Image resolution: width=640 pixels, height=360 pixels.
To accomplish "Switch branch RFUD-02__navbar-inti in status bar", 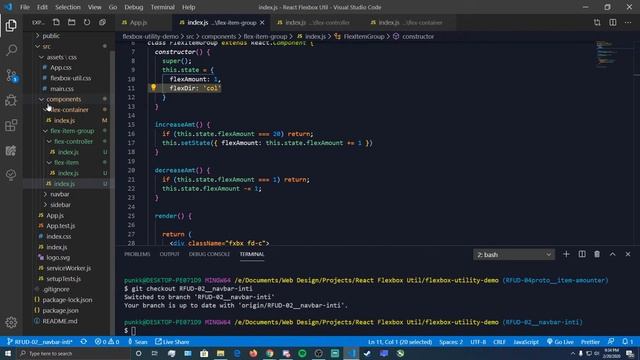I will point(40,342).
